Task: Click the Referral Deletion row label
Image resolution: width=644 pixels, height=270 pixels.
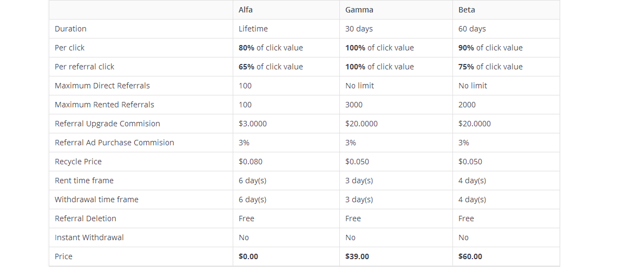Action: point(86,218)
